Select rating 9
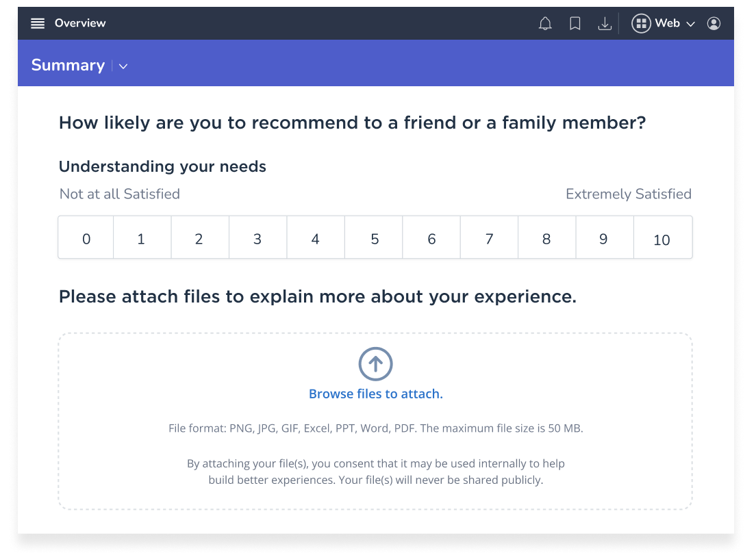 (x=605, y=237)
